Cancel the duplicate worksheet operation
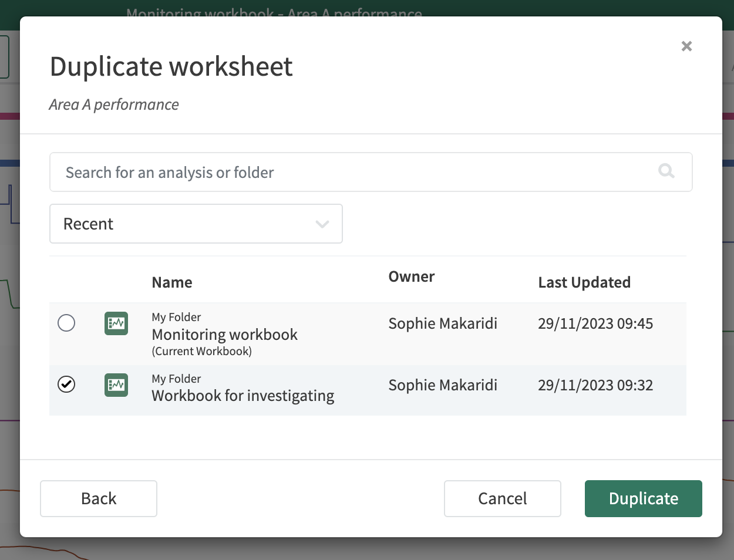Viewport: 734px width, 560px height. click(x=502, y=498)
